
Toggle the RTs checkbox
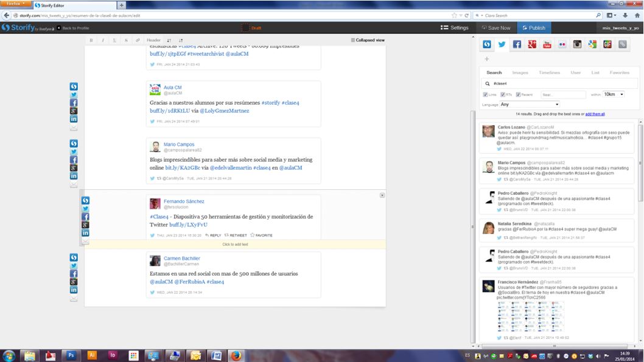tap(503, 94)
